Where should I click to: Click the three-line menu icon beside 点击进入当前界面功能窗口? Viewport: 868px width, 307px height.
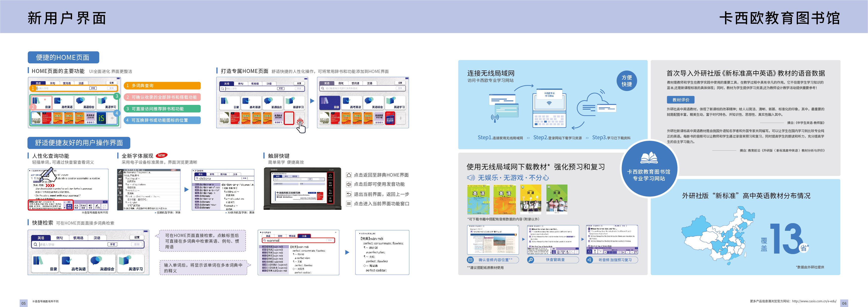click(x=349, y=204)
